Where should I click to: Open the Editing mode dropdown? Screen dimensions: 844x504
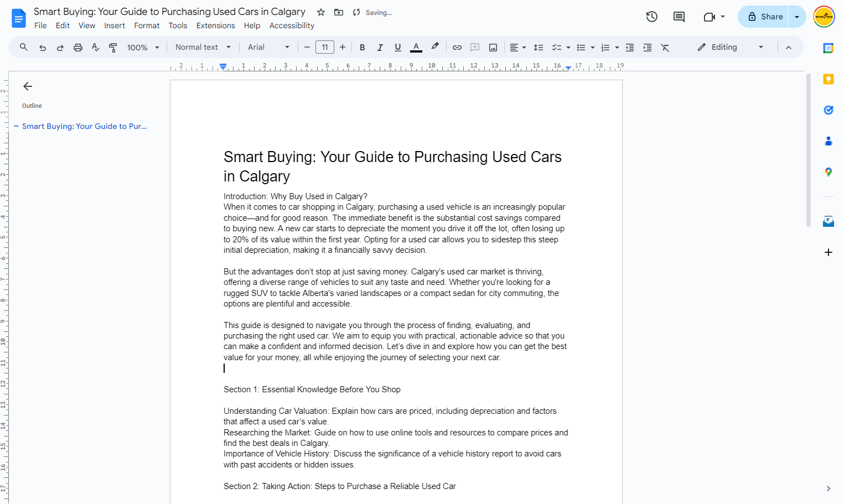(731, 48)
